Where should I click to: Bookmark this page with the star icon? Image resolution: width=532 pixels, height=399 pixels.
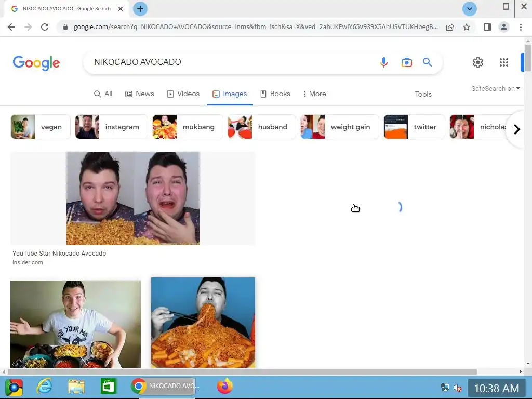coord(467,27)
